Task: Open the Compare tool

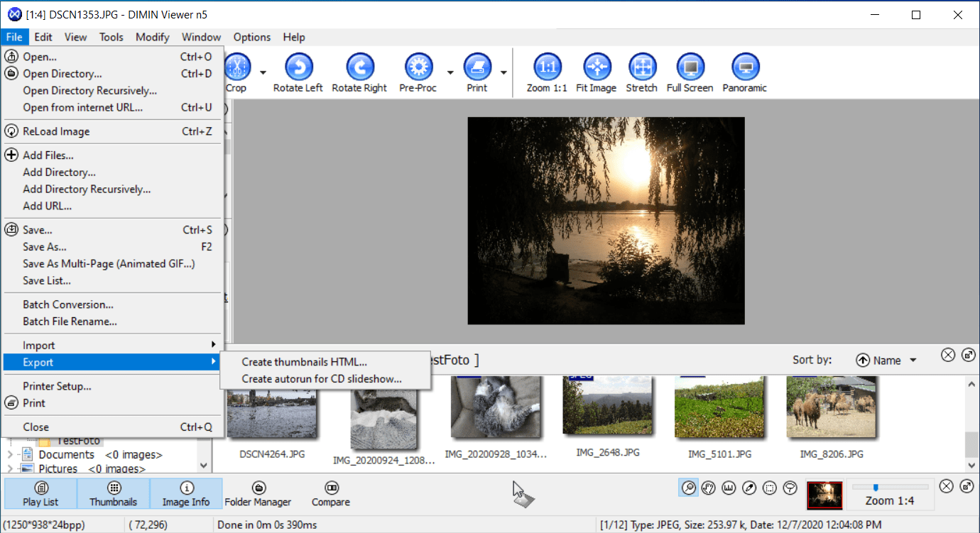Action: [x=331, y=494]
